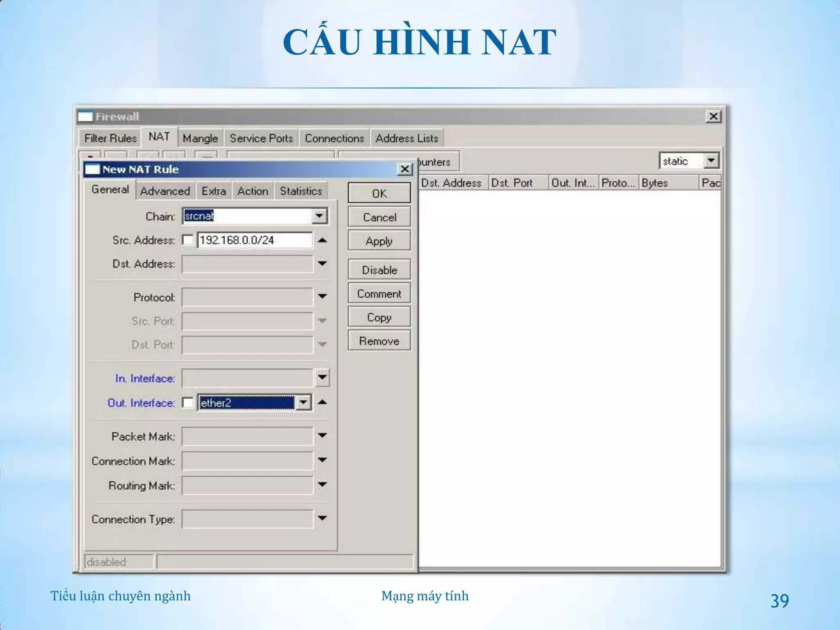Add a Comment to the rule
840x630 pixels.
[x=379, y=294]
